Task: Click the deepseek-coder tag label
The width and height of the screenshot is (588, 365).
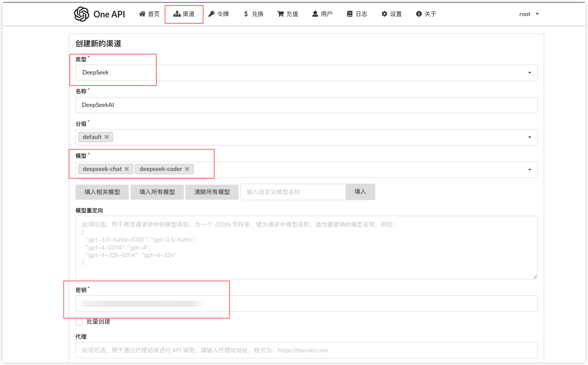Action: (x=161, y=169)
